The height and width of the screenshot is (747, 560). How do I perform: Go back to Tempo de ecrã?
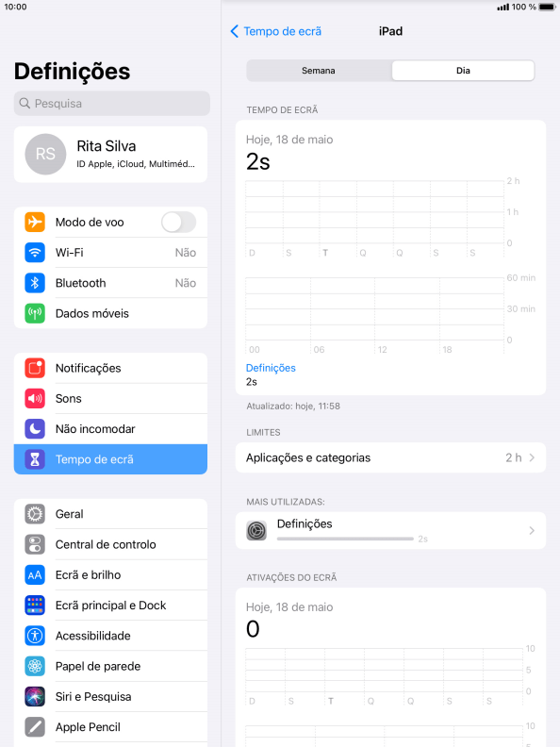(x=275, y=31)
